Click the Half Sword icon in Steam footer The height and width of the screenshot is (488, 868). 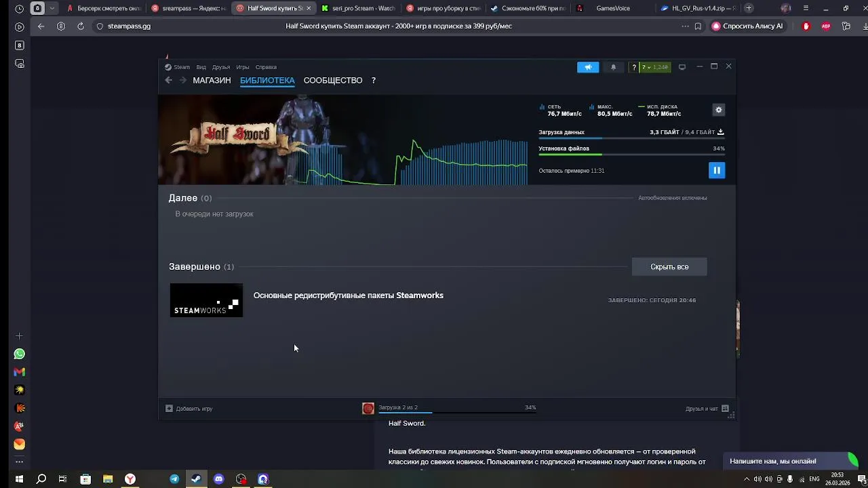click(368, 408)
